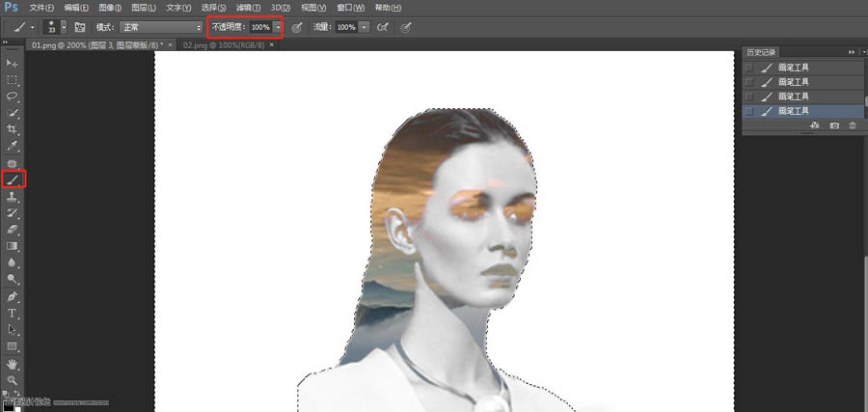Expand the 流量 flow dropdown arrow

[364, 27]
